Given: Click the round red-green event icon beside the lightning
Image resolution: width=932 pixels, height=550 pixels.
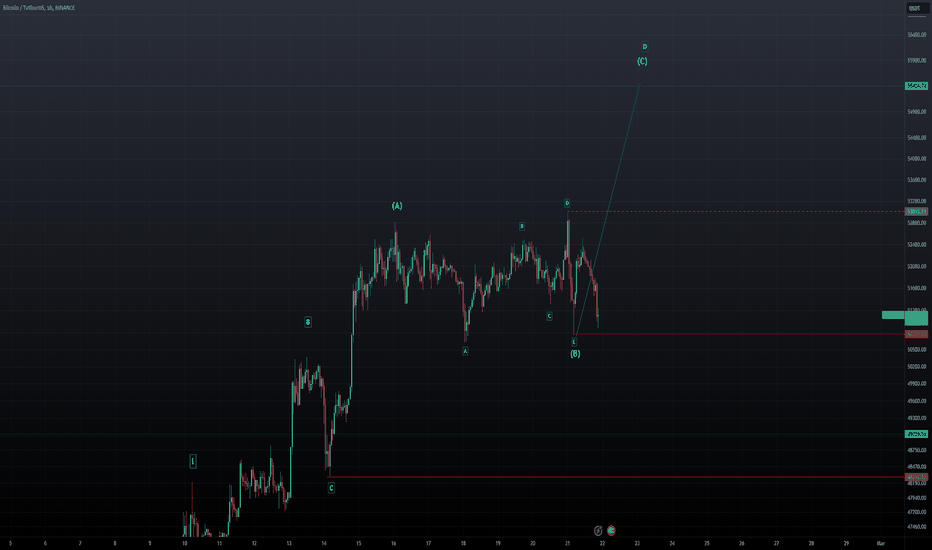Looking at the screenshot, I should [611, 530].
